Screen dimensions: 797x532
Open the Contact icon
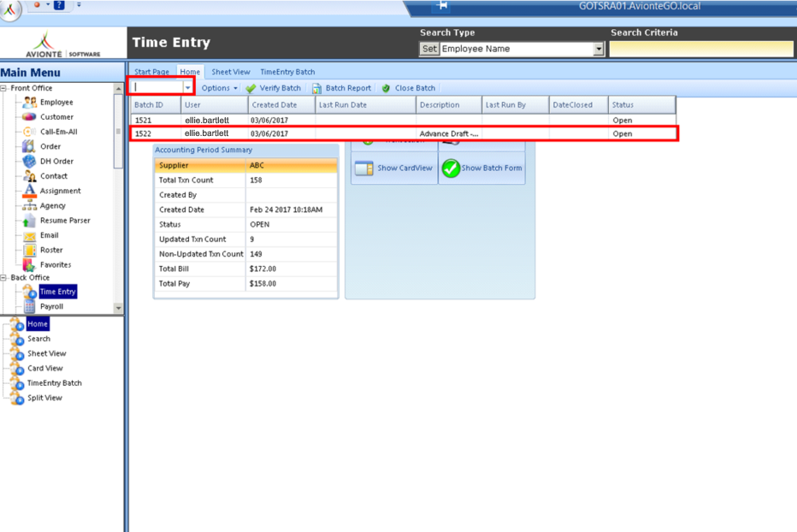(29, 176)
